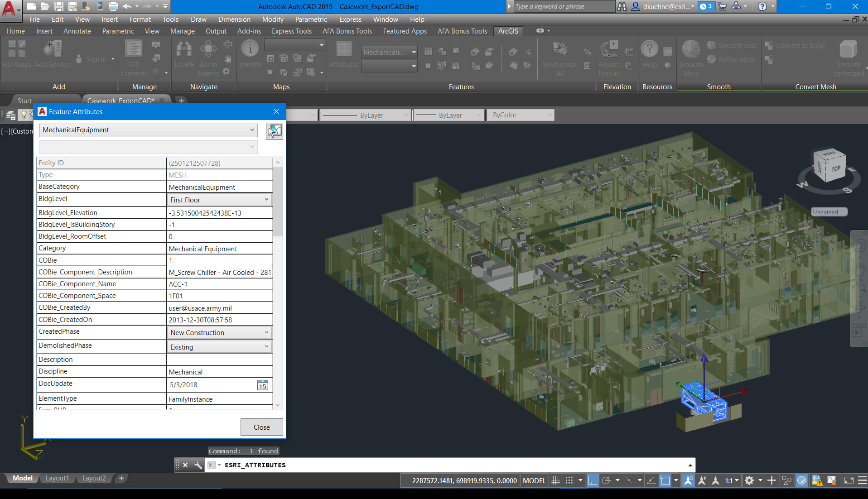
Task: Open the ByColor dropdown
Action: tap(521, 115)
